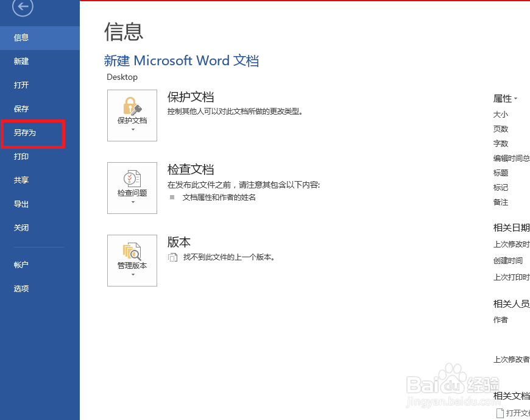Viewport: 530px width, 420px height.
Task: Expand the 检查问题 dropdown arrow
Action: 133,202
